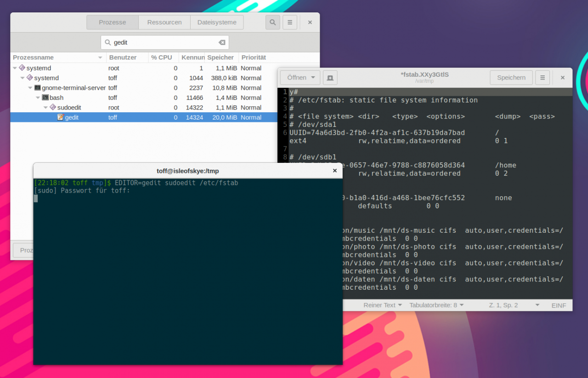This screenshot has width=588, height=378.
Task: Open the gedit hamburger menu button
Action: pos(543,78)
